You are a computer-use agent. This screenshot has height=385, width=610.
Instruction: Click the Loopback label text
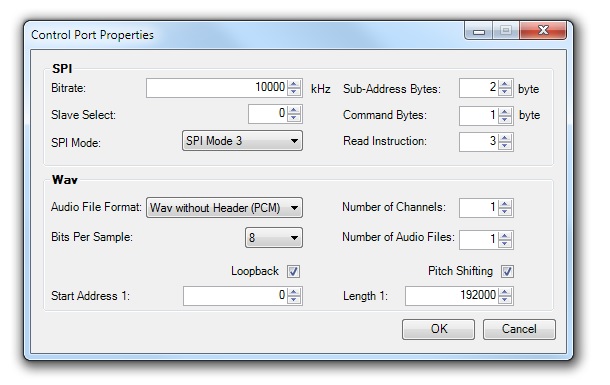coord(255,271)
